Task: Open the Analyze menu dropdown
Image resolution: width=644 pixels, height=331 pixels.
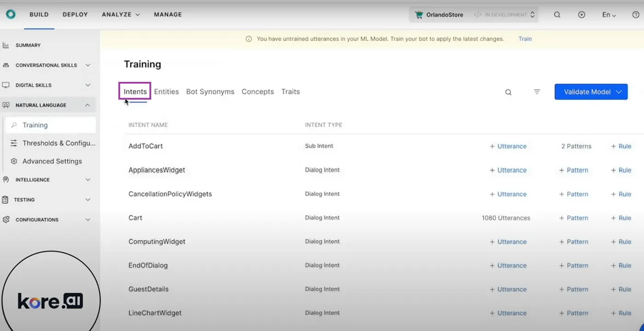Action: point(121,15)
